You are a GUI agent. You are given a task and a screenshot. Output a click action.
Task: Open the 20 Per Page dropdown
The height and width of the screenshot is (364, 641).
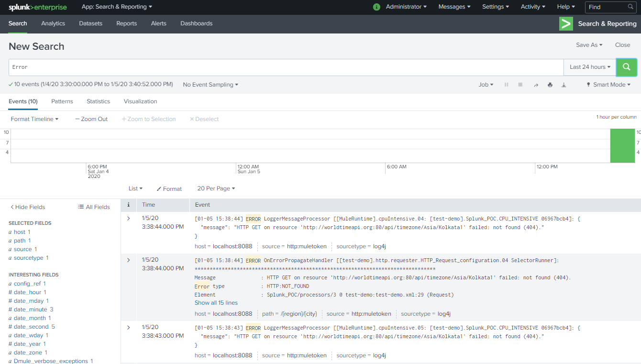click(x=216, y=188)
